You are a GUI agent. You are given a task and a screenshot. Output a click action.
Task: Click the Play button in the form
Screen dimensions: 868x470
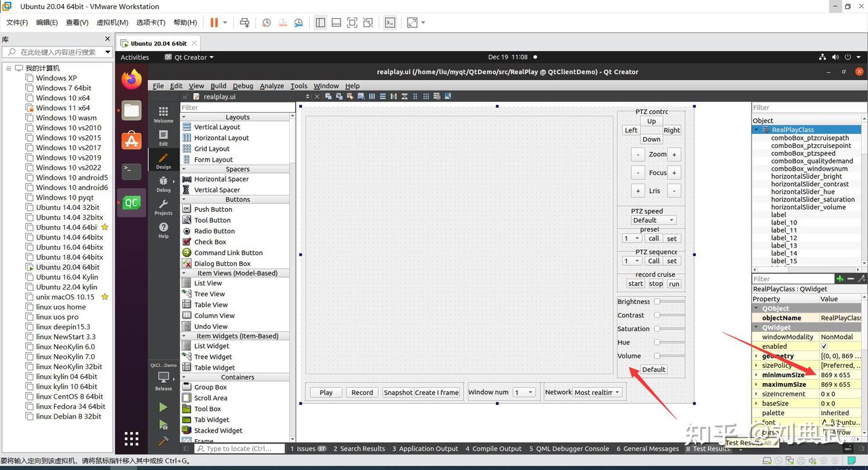326,392
